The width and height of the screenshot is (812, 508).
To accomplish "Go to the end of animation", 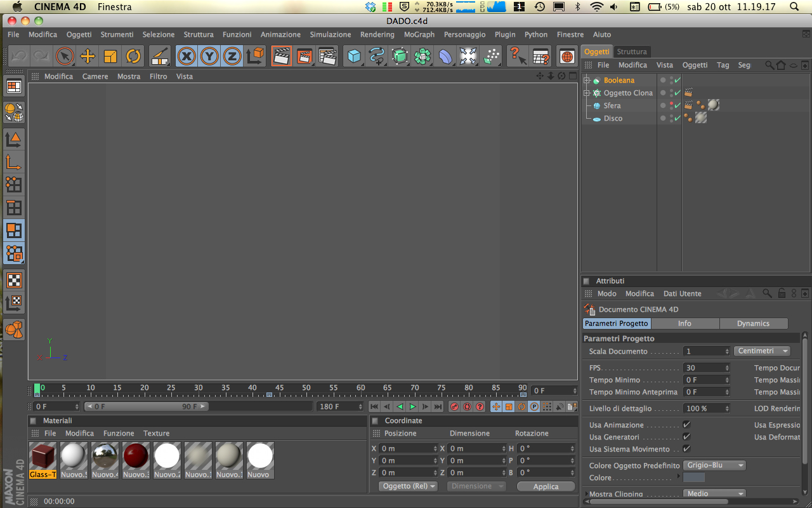I will [x=438, y=406].
